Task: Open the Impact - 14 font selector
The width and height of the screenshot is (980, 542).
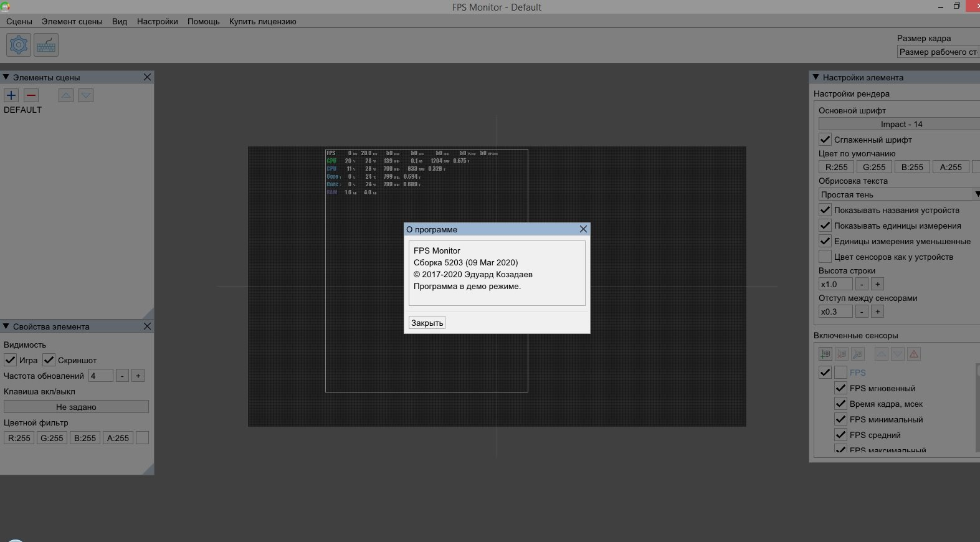Action: (x=899, y=124)
